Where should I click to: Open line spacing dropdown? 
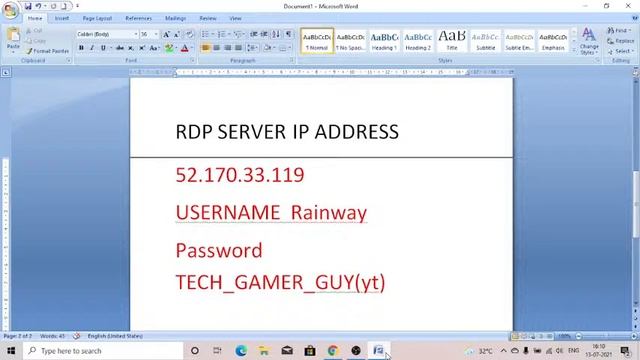pos(252,48)
